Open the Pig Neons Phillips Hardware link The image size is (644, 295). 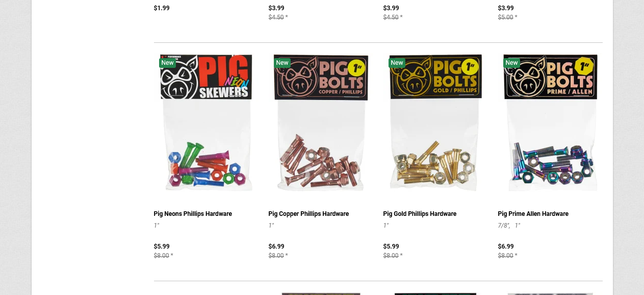click(193, 214)
